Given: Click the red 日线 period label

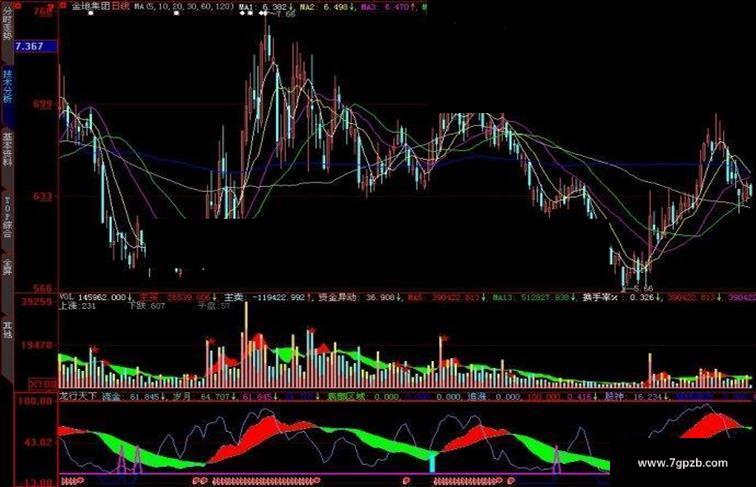Looking at the screenshot, I should [121, 7].
